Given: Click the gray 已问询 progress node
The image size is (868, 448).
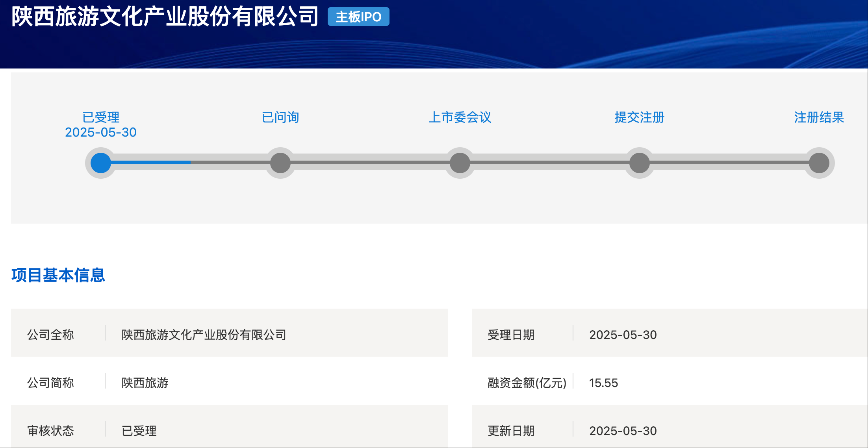Looking at the screenshot, I should tap(280, 163).
